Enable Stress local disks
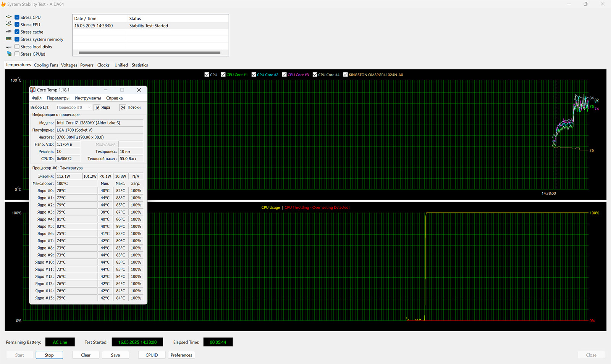611x364 pixels. [17, 47]
